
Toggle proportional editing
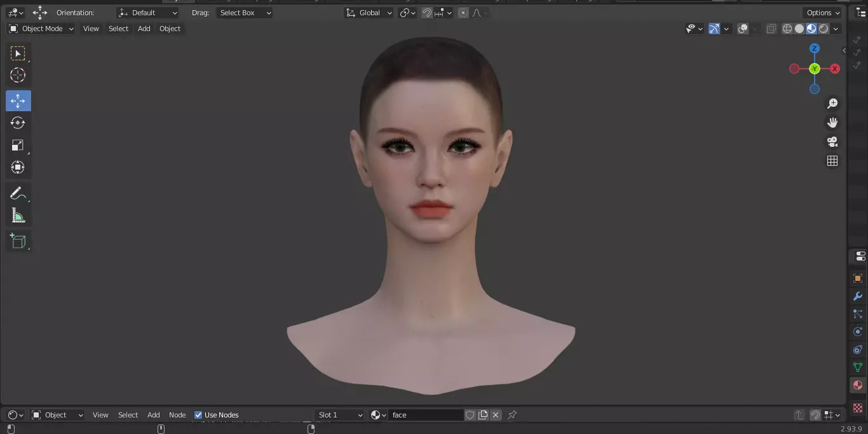(x=463, y=13)
